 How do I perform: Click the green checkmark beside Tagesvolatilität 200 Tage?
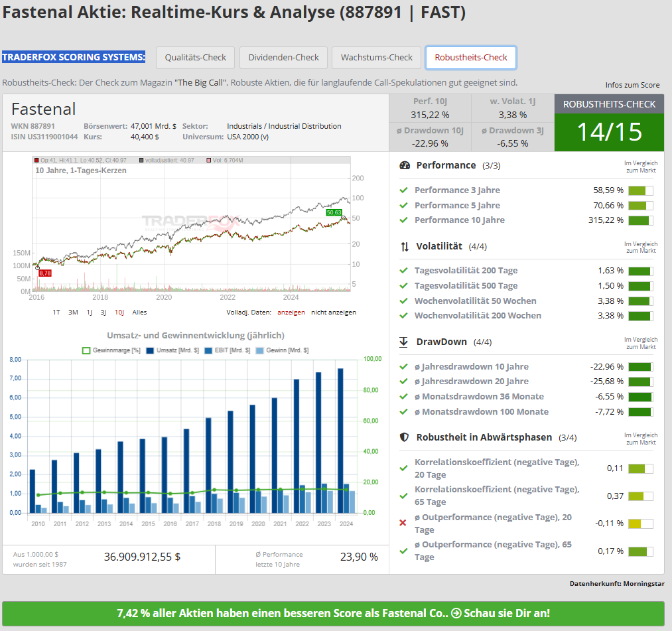pyautogui.click(x=403, y=271)
